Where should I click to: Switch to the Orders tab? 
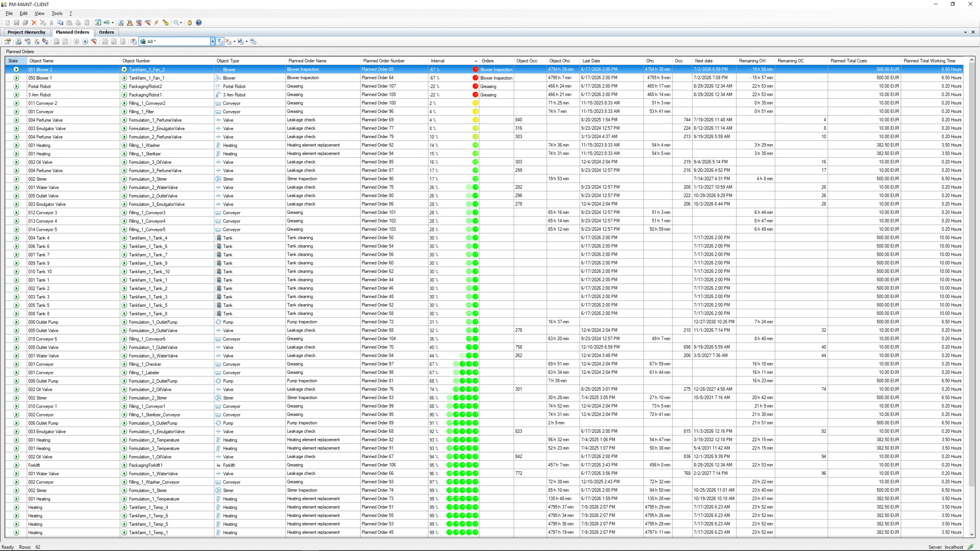(107, 32)
